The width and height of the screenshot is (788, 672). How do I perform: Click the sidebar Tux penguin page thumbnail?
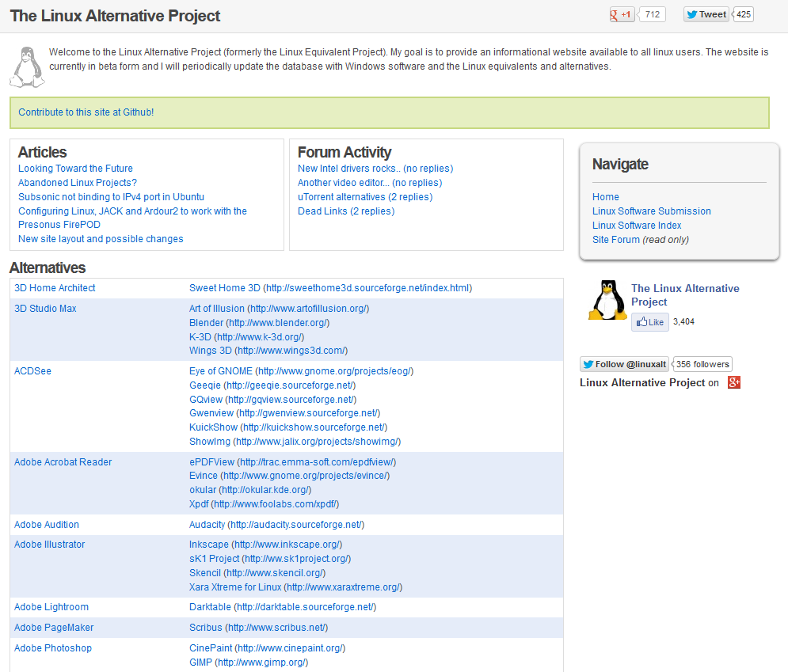[x=607, y=300]
